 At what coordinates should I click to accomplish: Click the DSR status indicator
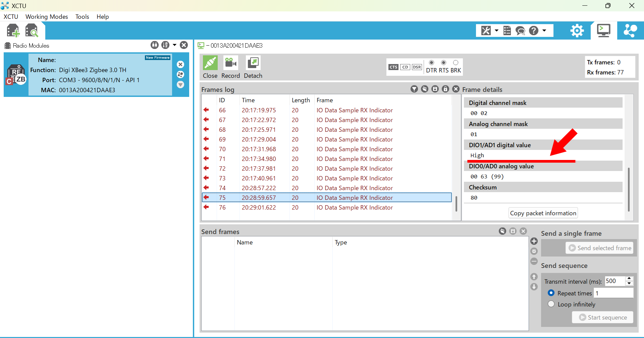point(417,67)
